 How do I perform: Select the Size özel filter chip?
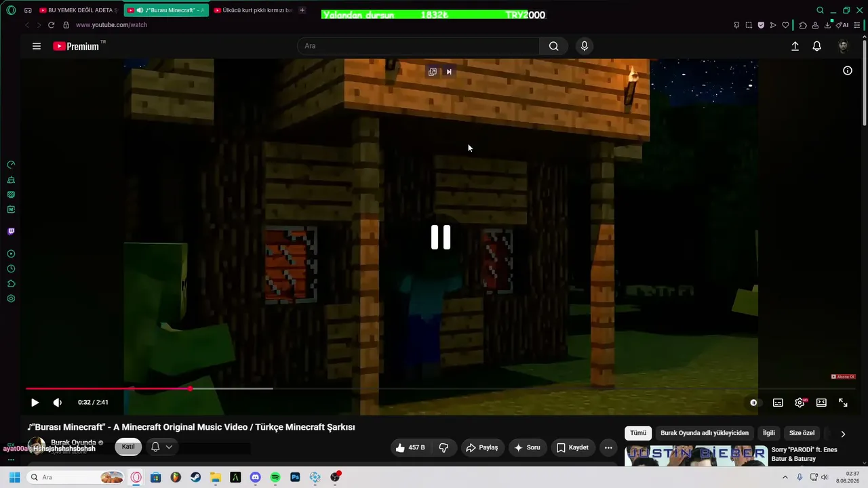(x=802, y=433)
